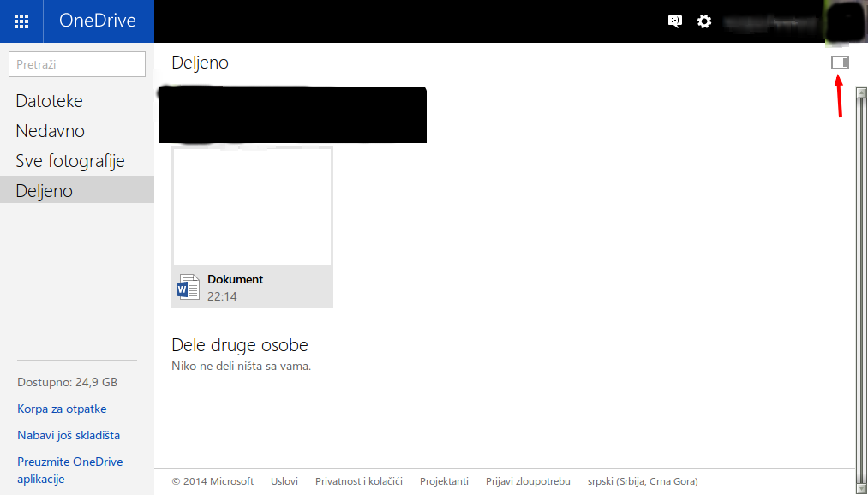Click the Pretraži search field
This screenshot has width=868, height=495.
tap(77, 64)
